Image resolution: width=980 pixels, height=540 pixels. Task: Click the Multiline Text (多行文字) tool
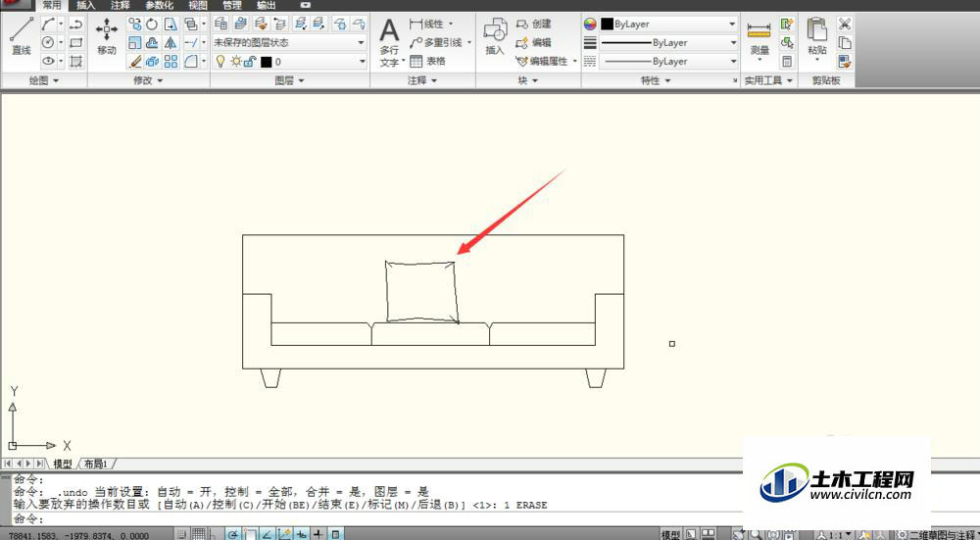click(x=389, y=42)
